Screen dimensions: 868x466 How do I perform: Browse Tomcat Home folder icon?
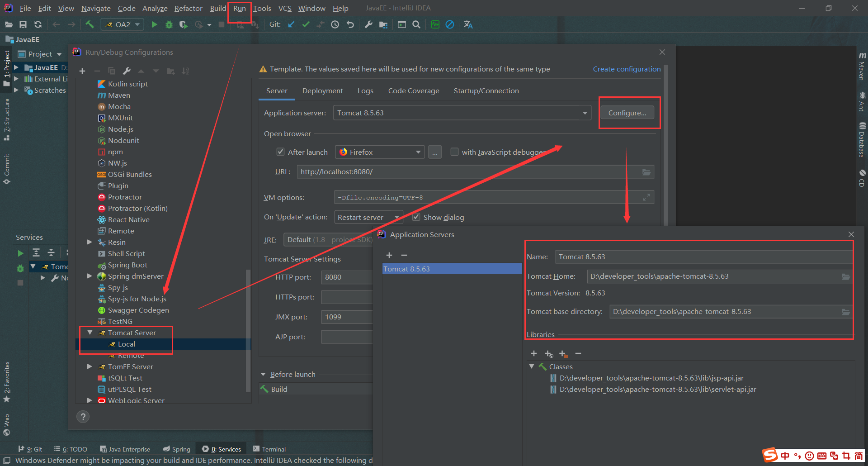pos(846,276)
